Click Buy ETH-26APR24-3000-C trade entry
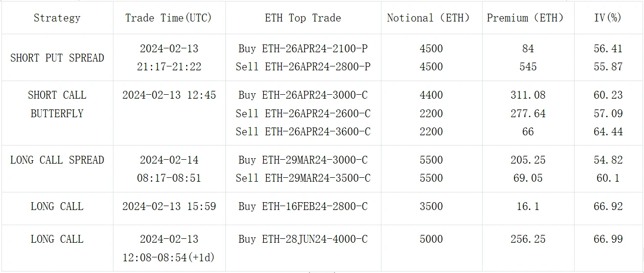 303,95
